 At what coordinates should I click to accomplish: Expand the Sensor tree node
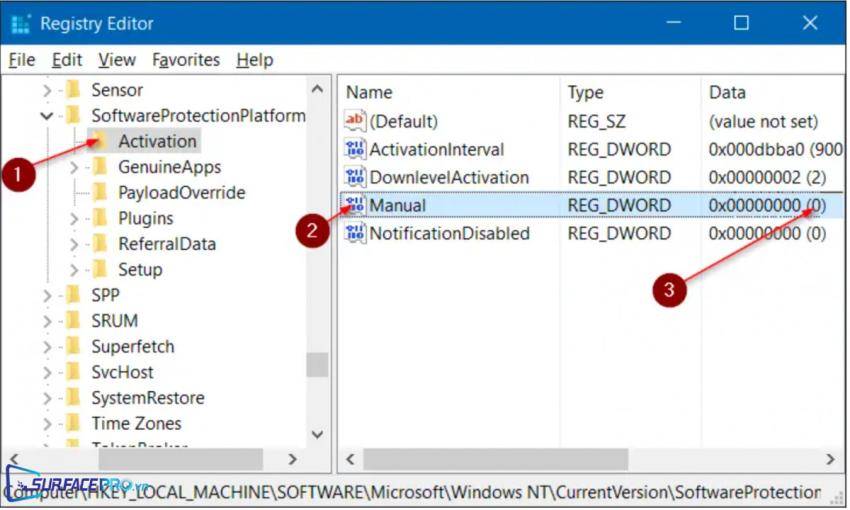tap(47, 90)
